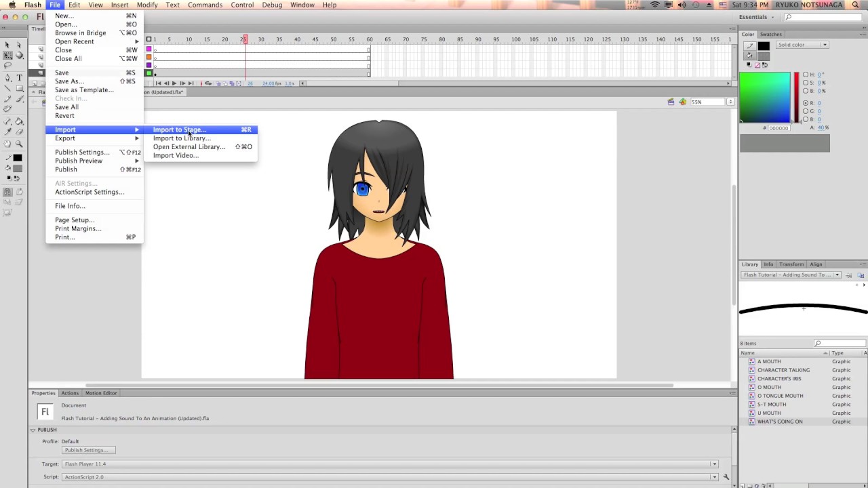Screen dimensions: 868x488
Task: Select the Bone tool
Action: pyautogui.click(x=7, y=121)
